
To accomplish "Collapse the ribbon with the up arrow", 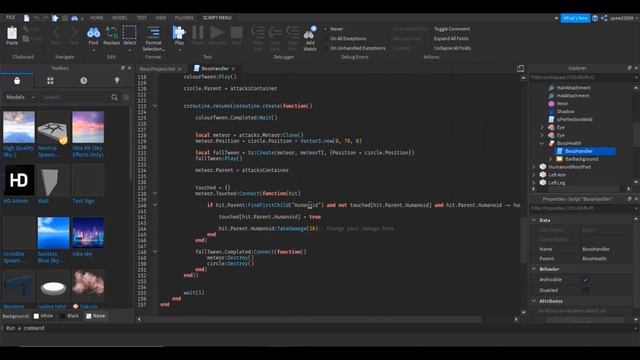I will (x=556, y=18).
